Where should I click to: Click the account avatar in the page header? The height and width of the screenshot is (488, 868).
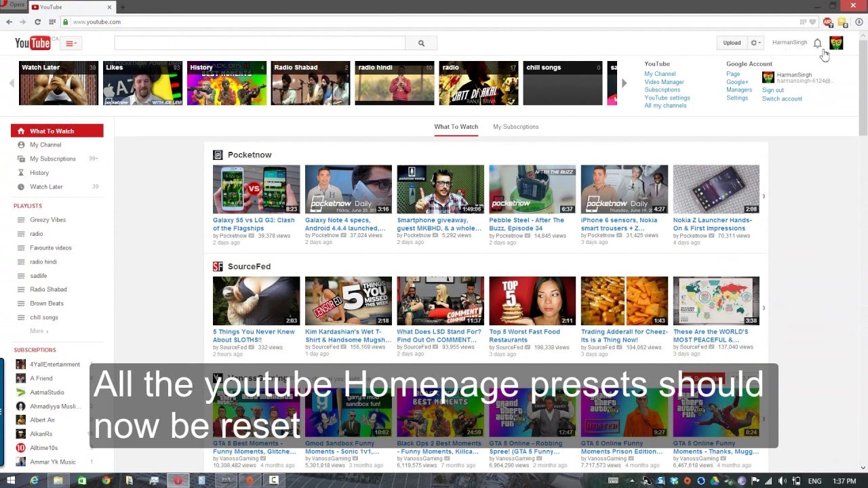(836, 43)
